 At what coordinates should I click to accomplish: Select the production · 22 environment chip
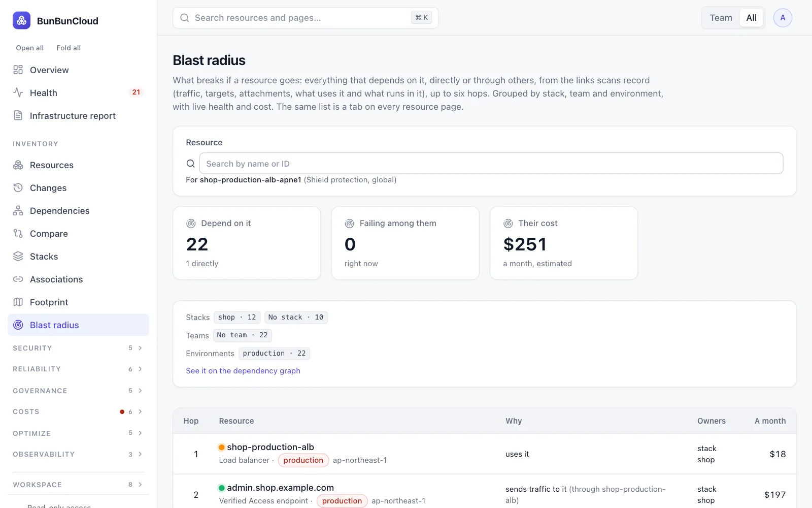pyautogui.click(x=274, y=354)
